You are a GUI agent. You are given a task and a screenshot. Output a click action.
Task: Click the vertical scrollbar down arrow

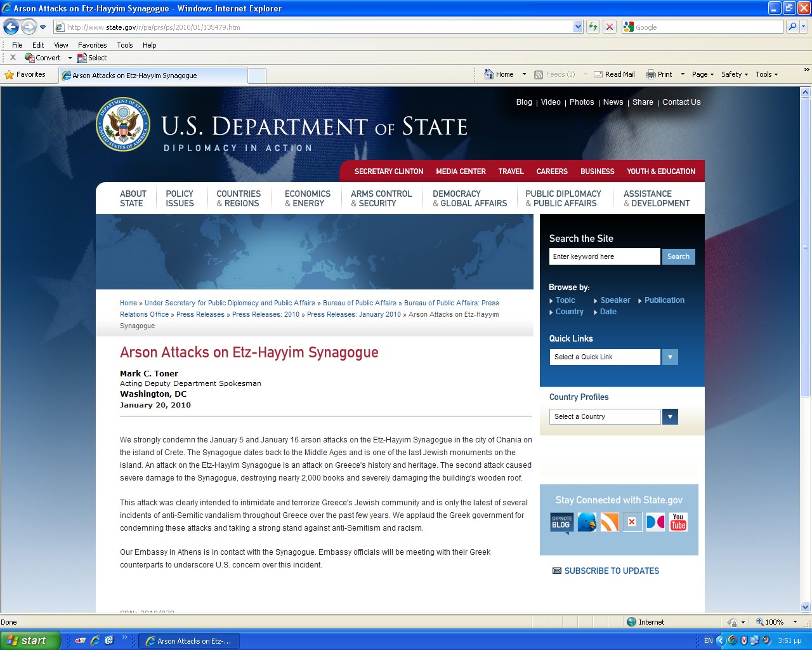(x=806, y=607)
